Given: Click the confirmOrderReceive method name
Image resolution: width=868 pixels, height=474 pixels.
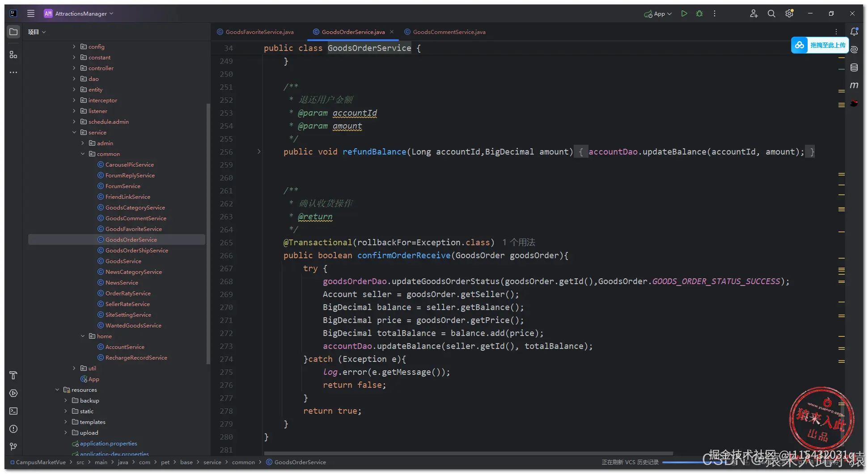Looking at the screenshot, I should click(x=404, y=256).
